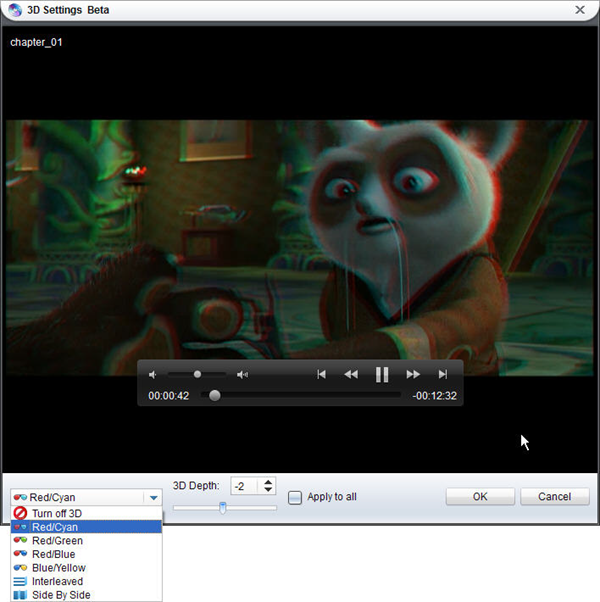Screen dimensions: 600x602
Task: Click the chapter_01 title label
Action: (36, 42)
